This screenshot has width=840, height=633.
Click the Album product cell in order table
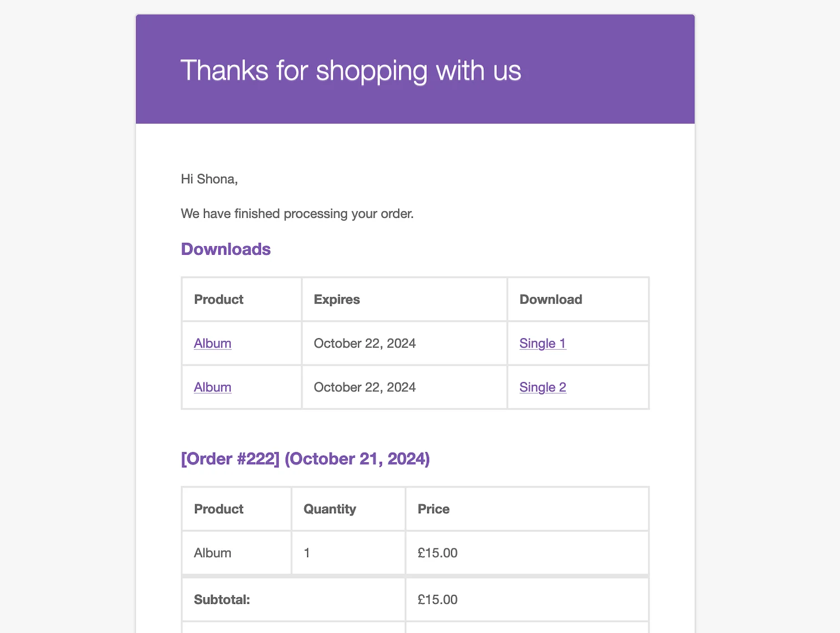click(x=212, y=553)
